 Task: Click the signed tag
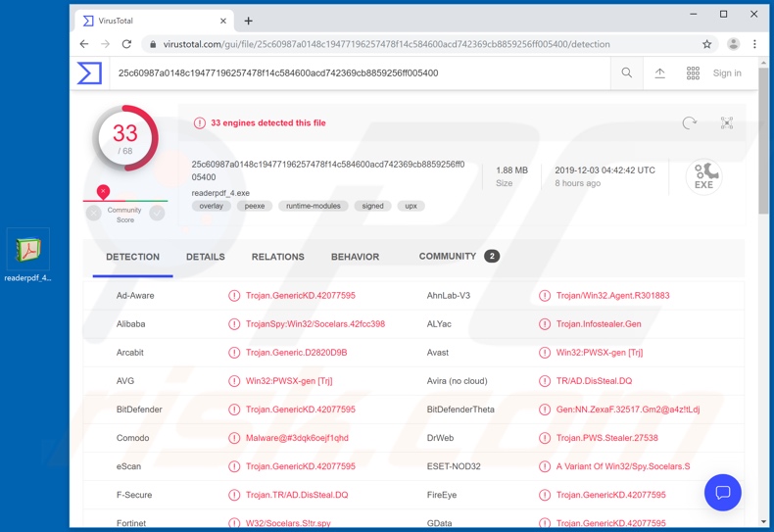point(372,206)
